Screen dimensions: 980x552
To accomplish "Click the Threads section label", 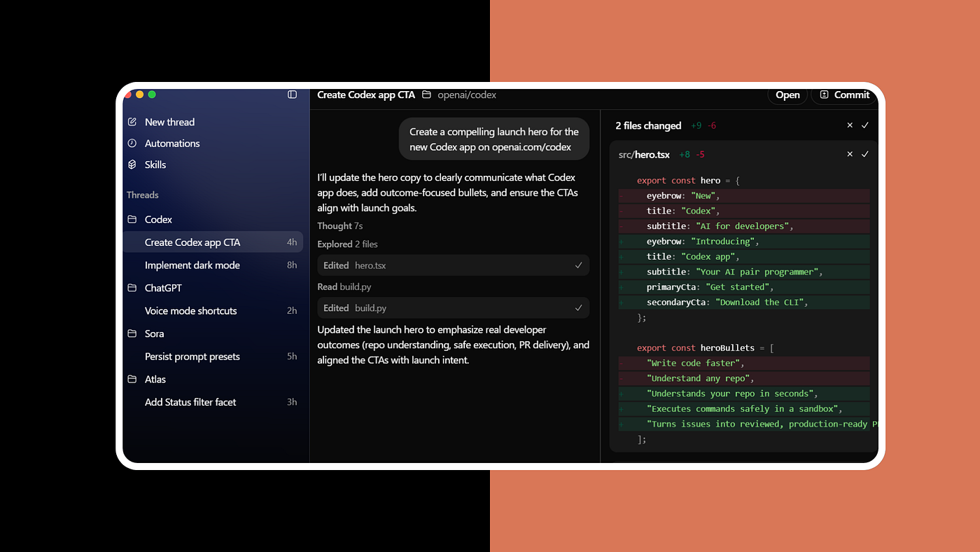I will tap(143, 195).
